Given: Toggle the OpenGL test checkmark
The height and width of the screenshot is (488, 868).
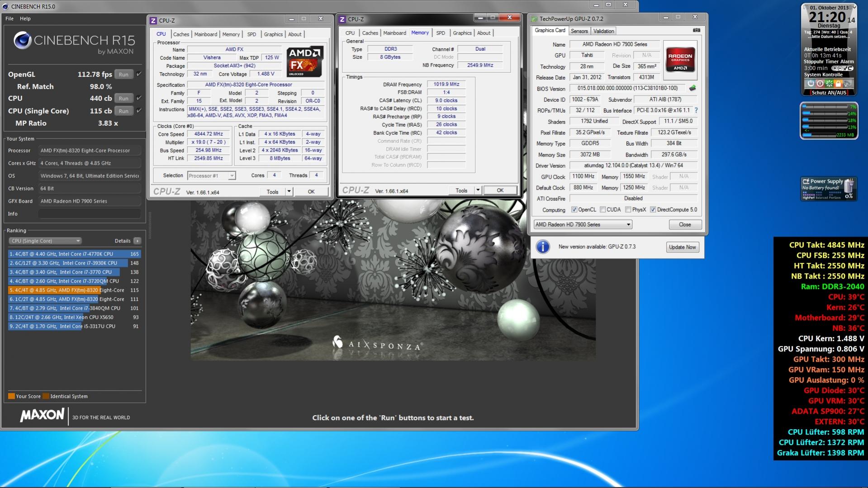Looking at the screenshot, I should point(139,74).
